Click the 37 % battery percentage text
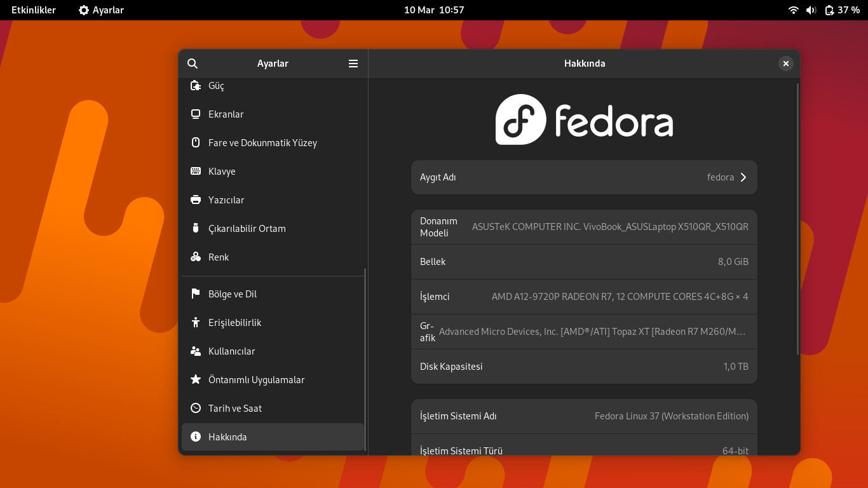Screen dimensions: 868x488 tap(848, 10)
